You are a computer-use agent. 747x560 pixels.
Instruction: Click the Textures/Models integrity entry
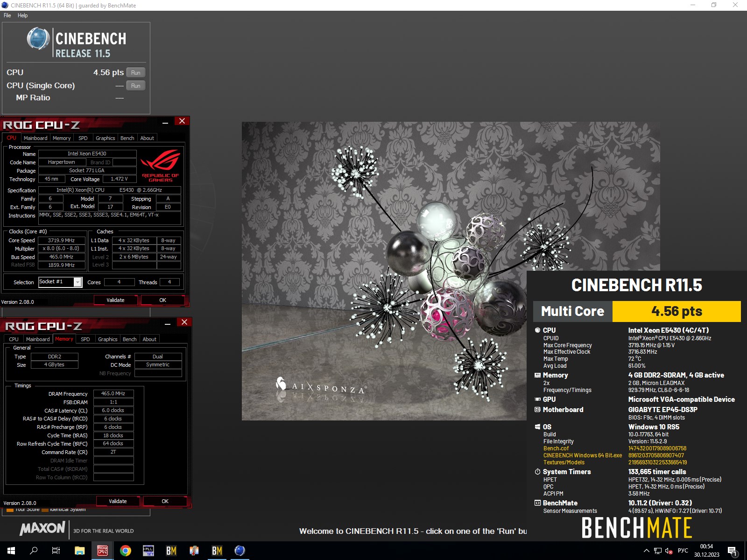[564, 462]
